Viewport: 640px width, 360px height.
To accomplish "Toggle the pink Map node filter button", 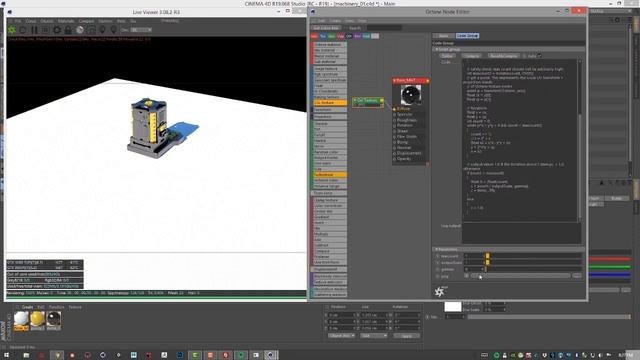I will tap(340, 36).
